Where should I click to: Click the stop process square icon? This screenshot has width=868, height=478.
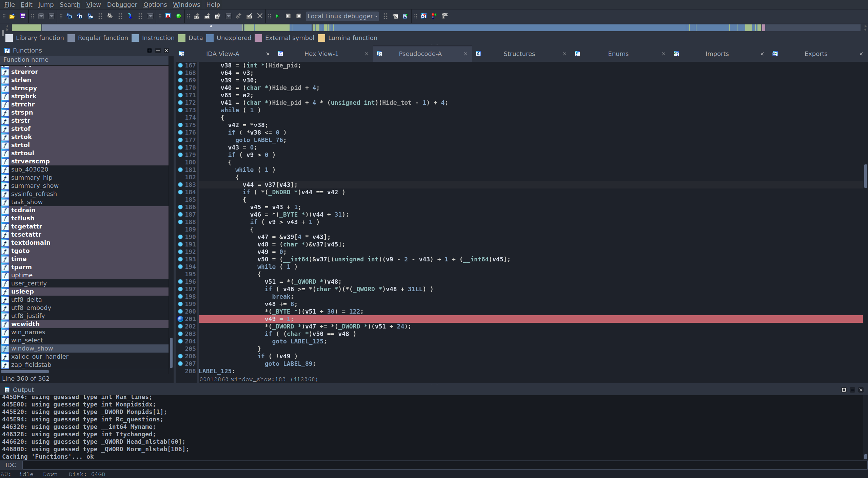(298, 16)
